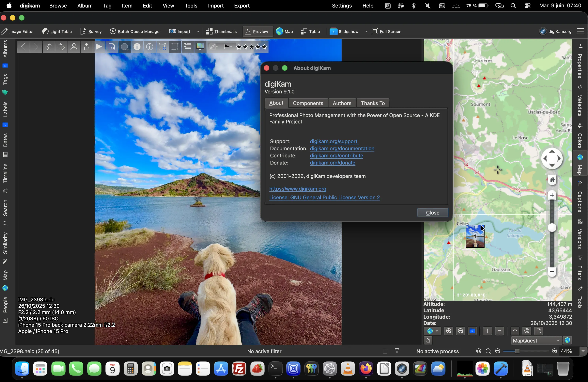Open the 44% zoom level dropdown arrow

point(583,351)
